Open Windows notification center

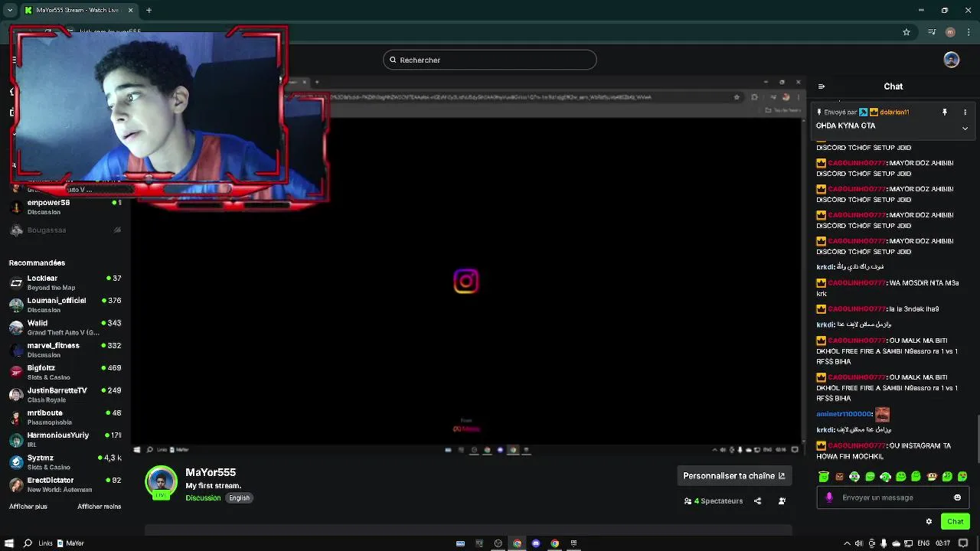coord(963,543)
